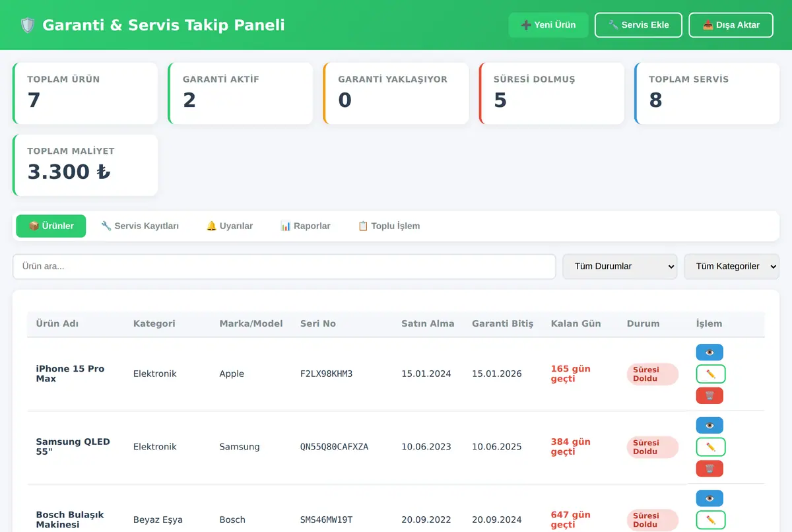The width and height of the screenshot is (792, 532).
Task: Click serial number SMS46MW19T
Action: click(327, 520)
